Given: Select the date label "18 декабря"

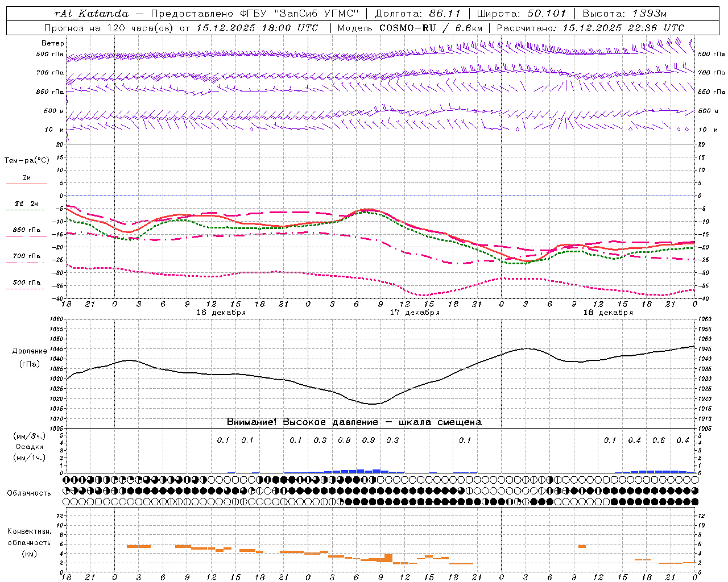Looking at the screenshot, I should (608, 313).
